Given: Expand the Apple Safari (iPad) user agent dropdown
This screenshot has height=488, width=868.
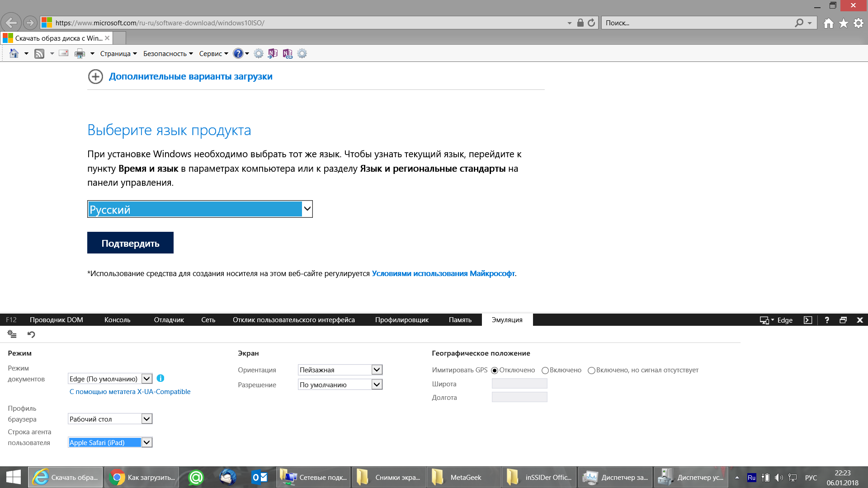Looking at the screenshot, I should 146,443.
